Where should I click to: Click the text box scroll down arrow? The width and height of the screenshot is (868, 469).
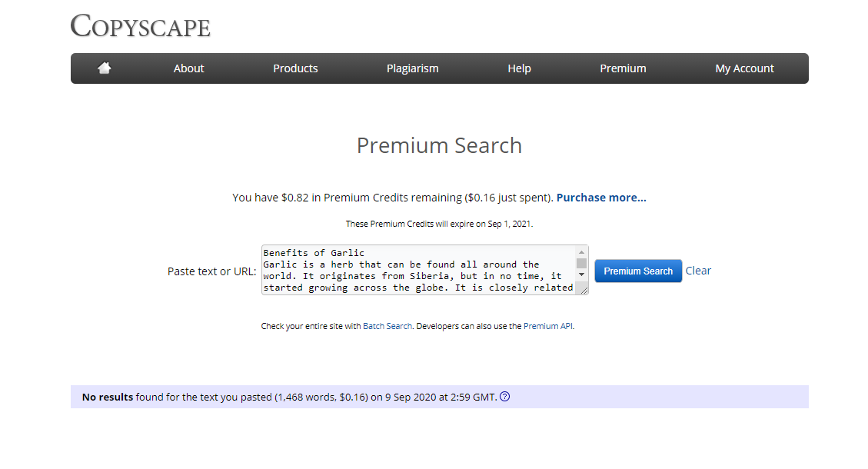point(581,274)
